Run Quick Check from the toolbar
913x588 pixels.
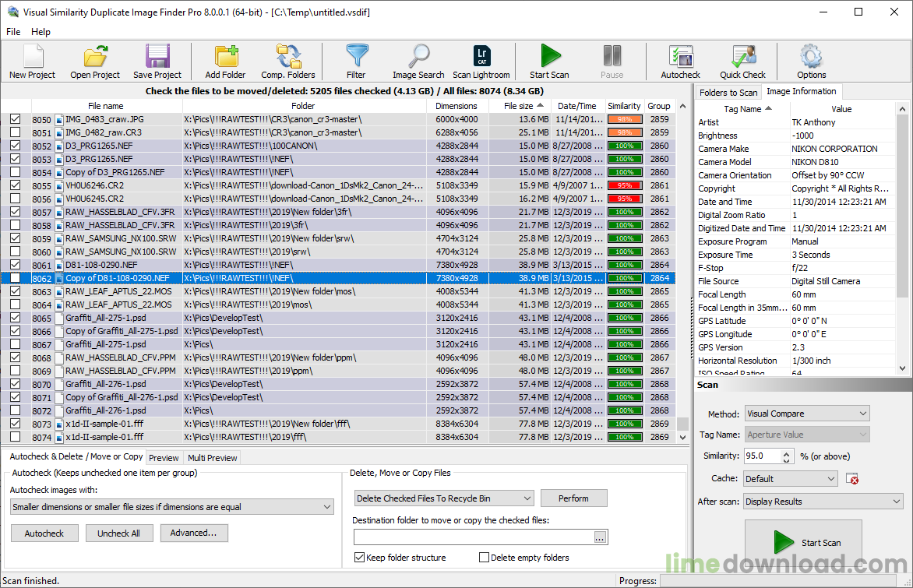(x=743, y=57)
